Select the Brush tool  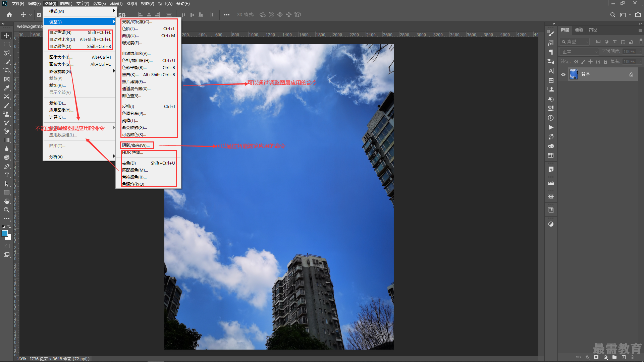tap(7, 105)
